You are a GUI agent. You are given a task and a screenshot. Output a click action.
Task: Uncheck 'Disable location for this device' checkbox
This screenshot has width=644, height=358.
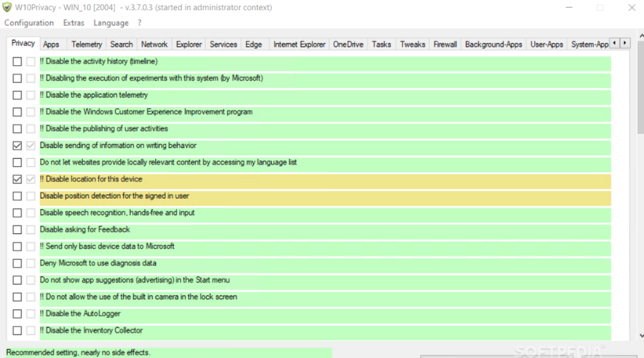coord(17,180)
